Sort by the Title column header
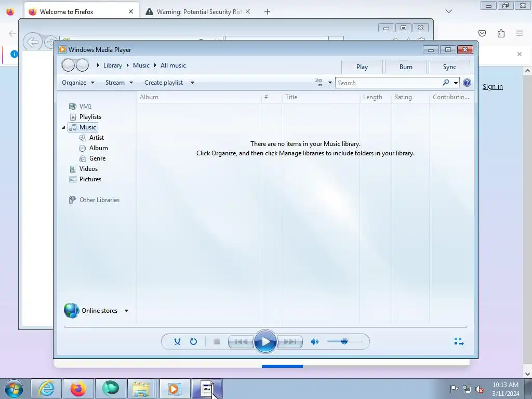The height and width of the screenshot is (399, 532). 321,97
